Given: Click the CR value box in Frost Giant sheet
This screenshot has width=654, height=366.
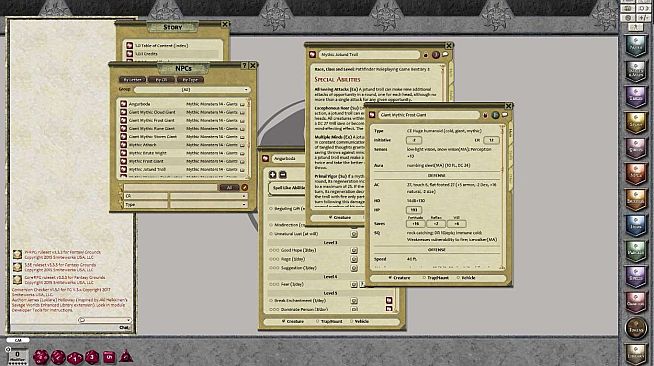Looking at the screenshot, I should (491, 140).
